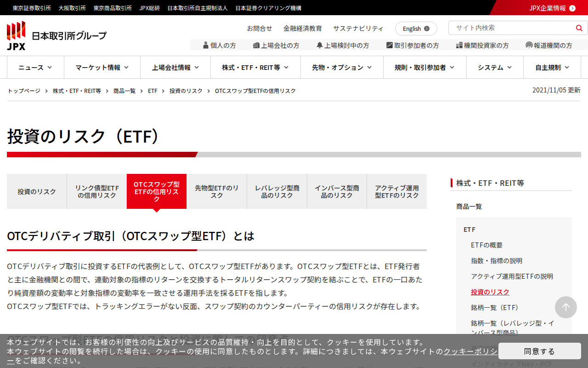Open the 東京証券取引所 link
The height and width of the screenshot is (368, 588).
coord(32,8)
